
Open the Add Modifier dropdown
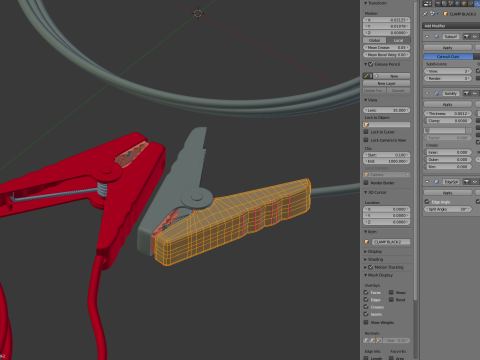coord(451,26)
